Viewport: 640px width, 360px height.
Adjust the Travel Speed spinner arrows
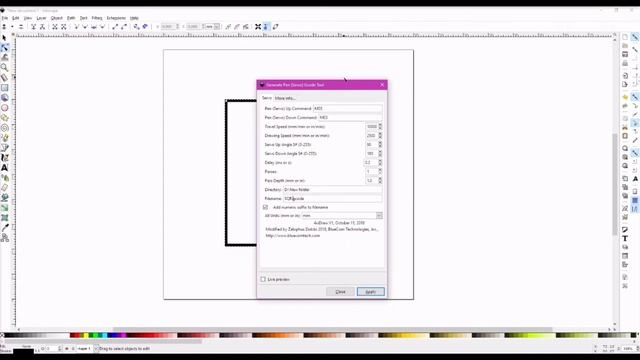(x=380, y=127)
